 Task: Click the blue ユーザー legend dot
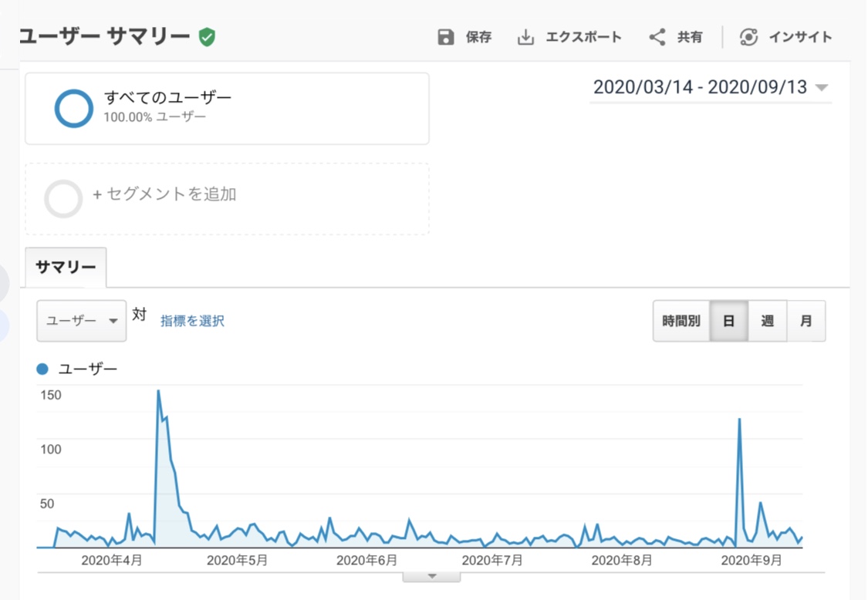coord(42,369)
